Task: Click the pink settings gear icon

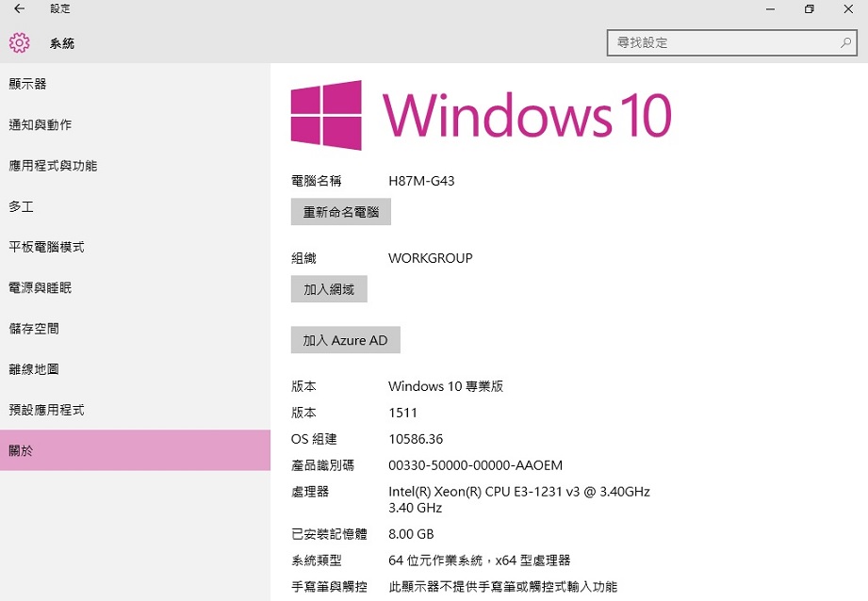Action: click(20, 42)
